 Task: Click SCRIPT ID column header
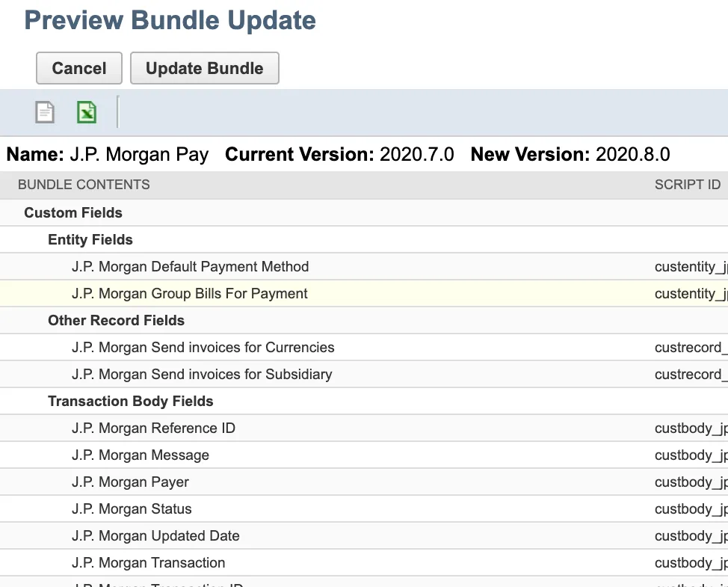pos(688,185)
